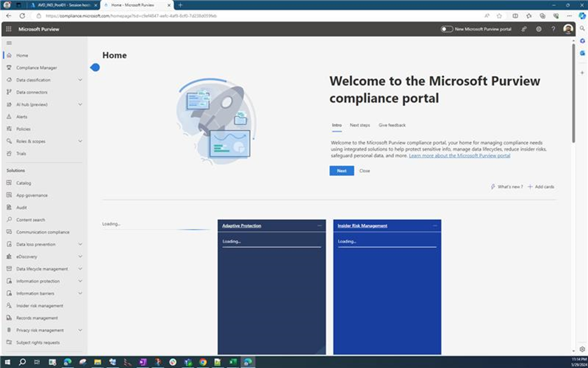Open Subject rights requests sidebar item

click(x=38, y=342)
